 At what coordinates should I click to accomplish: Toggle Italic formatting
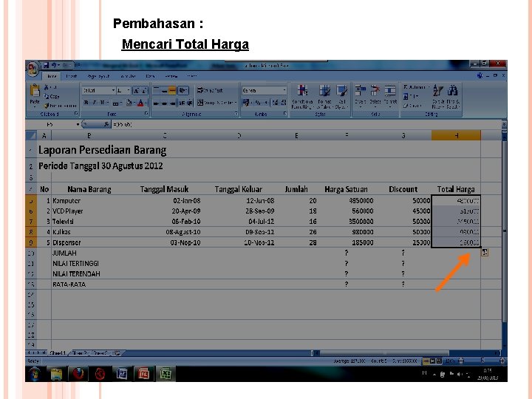click(94, 103)
